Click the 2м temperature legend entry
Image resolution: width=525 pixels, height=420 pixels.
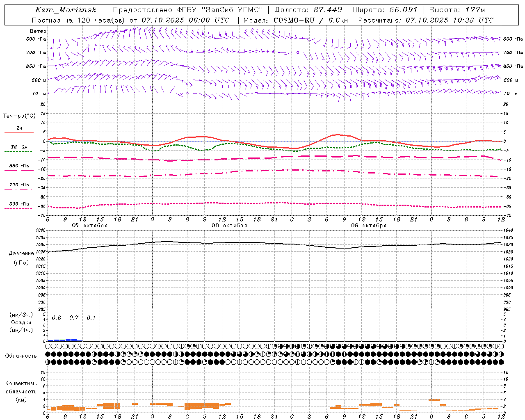19,128
